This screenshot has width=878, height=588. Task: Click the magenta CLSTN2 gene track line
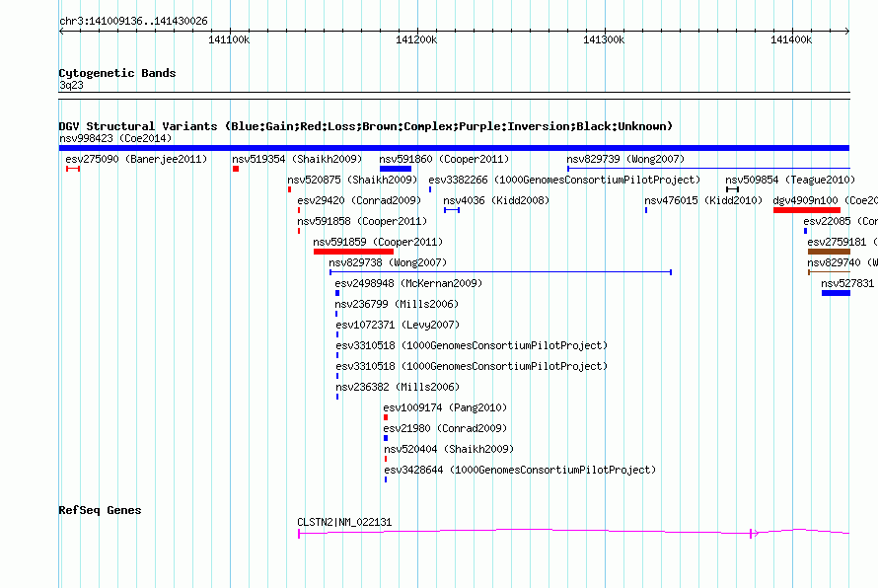[x=574, y=532]
